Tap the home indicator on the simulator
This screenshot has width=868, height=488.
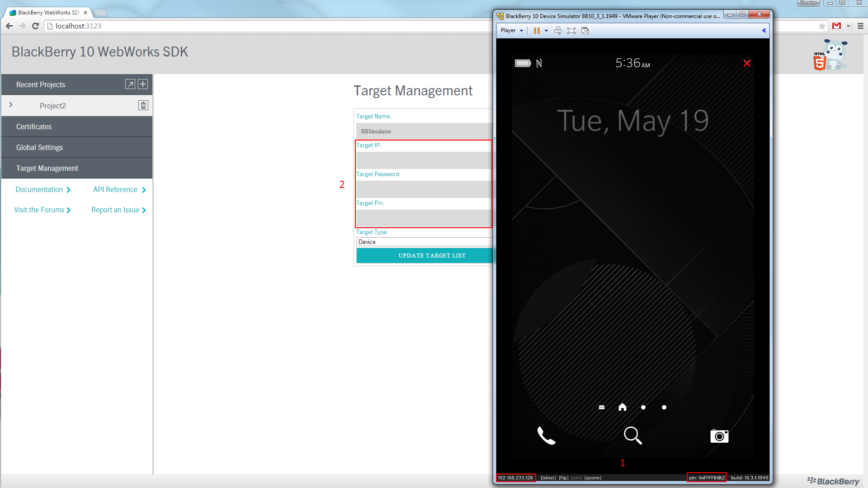(x=623, y=407)
